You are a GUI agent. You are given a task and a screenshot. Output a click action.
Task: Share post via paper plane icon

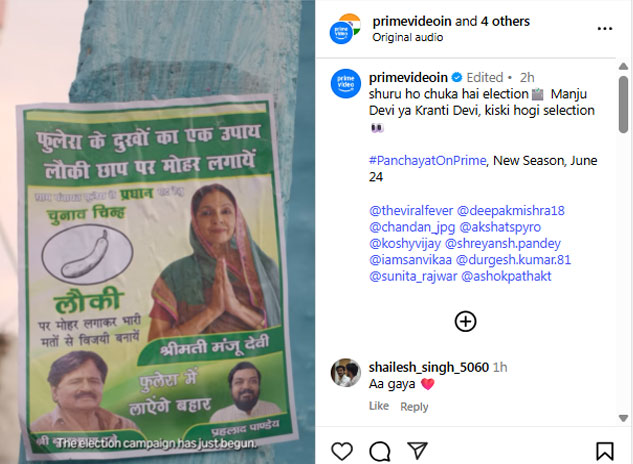(x=417, y=451)
